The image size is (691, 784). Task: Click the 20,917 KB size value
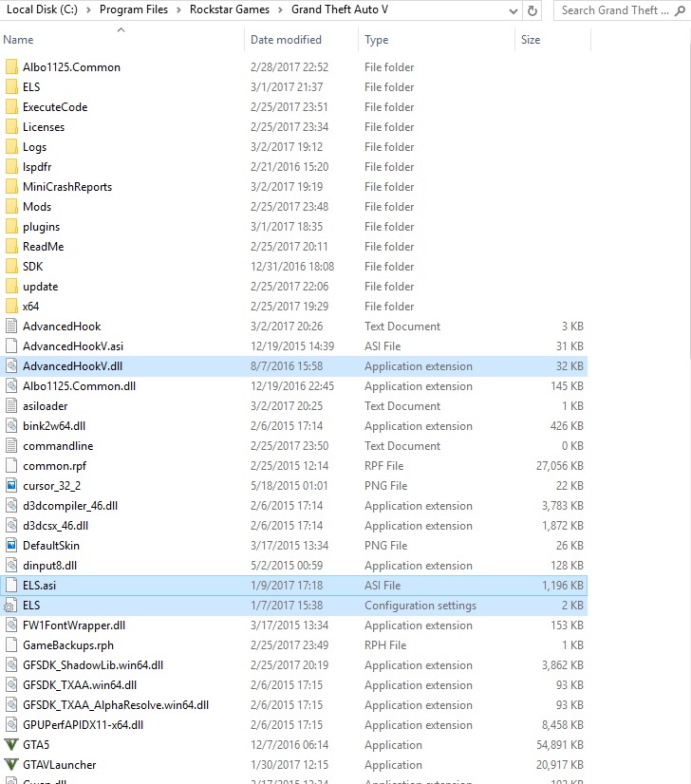click(559, 764)
